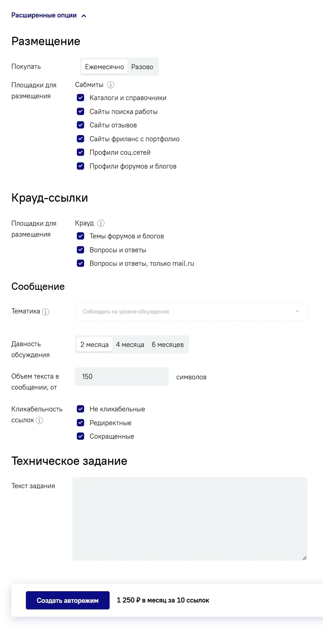The width and height of the screenshot is (323, 644).
Task: Toggle the Сайты отзывов checkbox
Action: tap(80, 125)
